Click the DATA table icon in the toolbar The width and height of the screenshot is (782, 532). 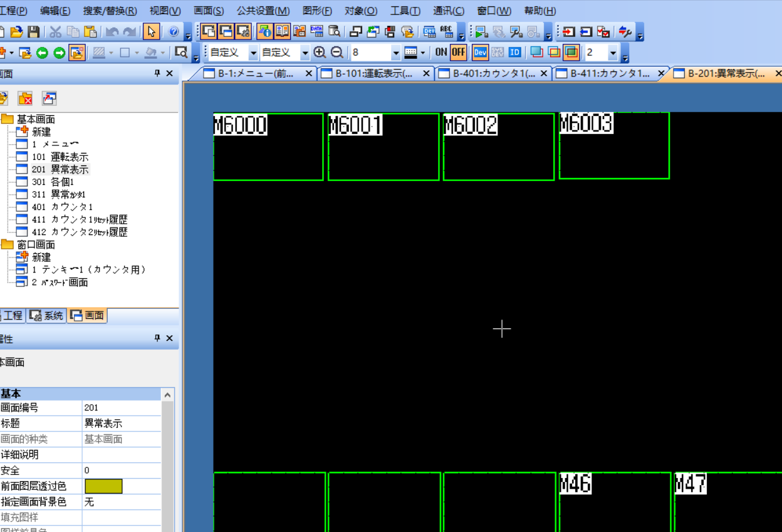[x=316, y=31]
